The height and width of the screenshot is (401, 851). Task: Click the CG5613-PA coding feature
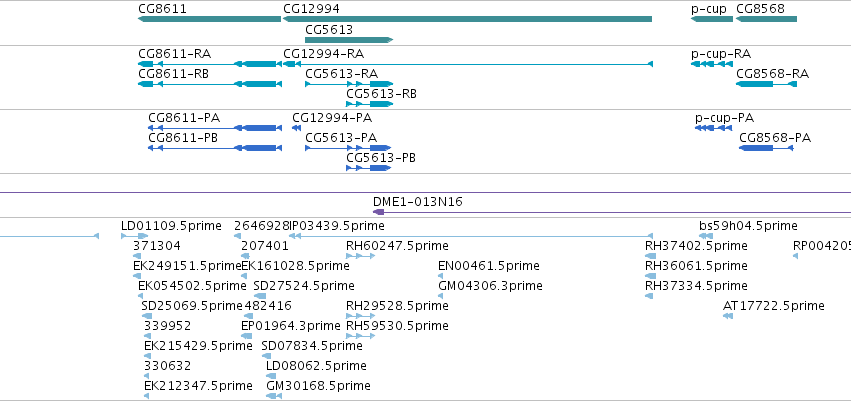[348, 148]
